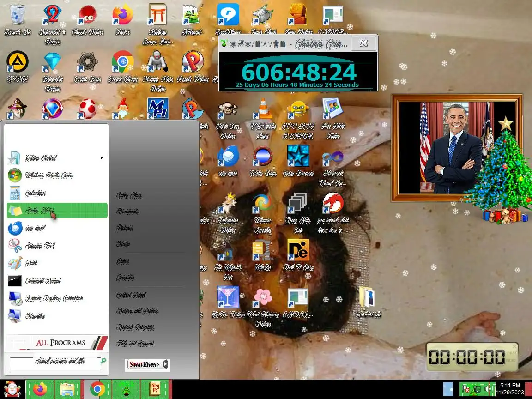
Task: Open Pictures link in Start menu
Action: [x=125, y=228]
